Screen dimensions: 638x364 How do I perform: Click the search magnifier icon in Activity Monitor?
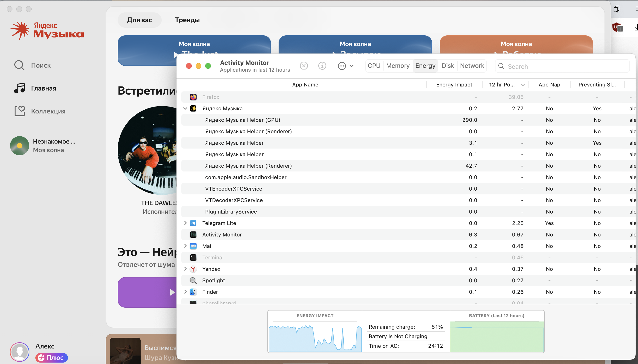point(501,66)
